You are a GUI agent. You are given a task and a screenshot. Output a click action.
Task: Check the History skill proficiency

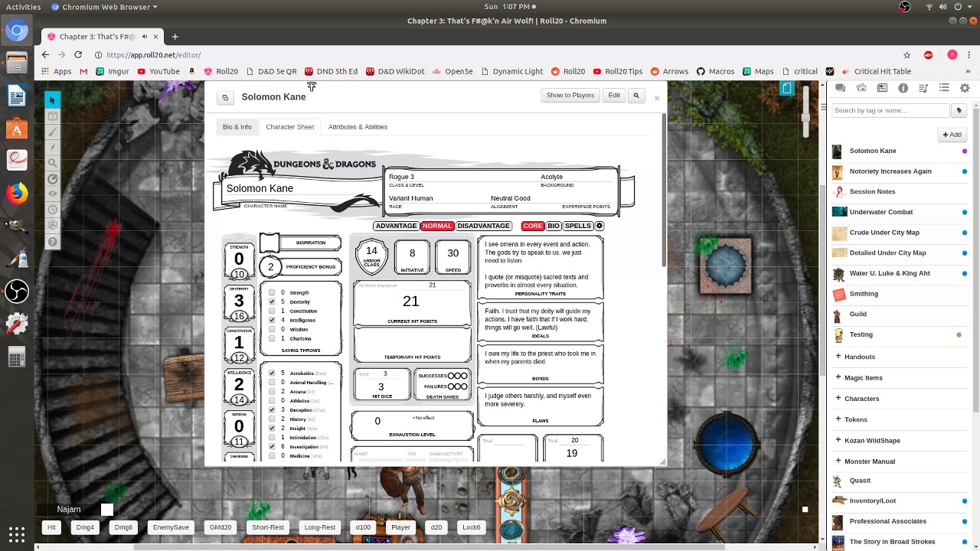coord(272,419)
